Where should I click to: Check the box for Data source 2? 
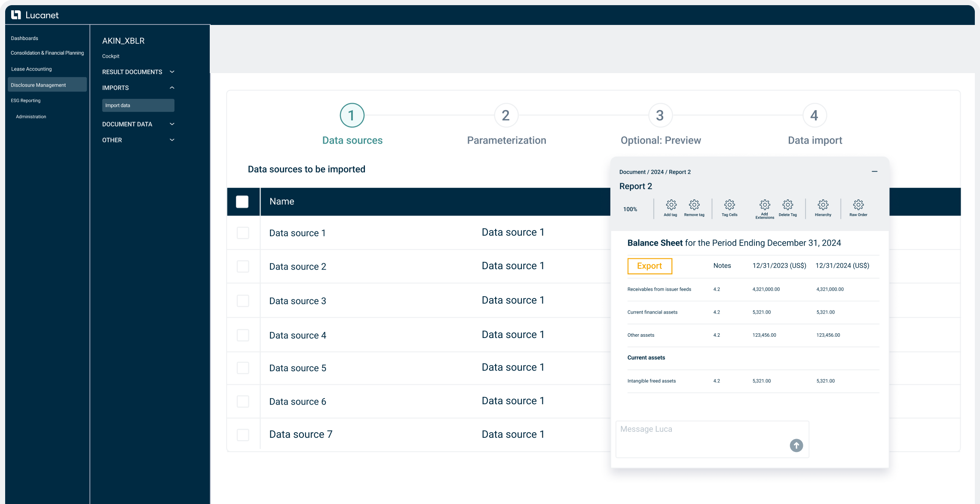(243, 266)
